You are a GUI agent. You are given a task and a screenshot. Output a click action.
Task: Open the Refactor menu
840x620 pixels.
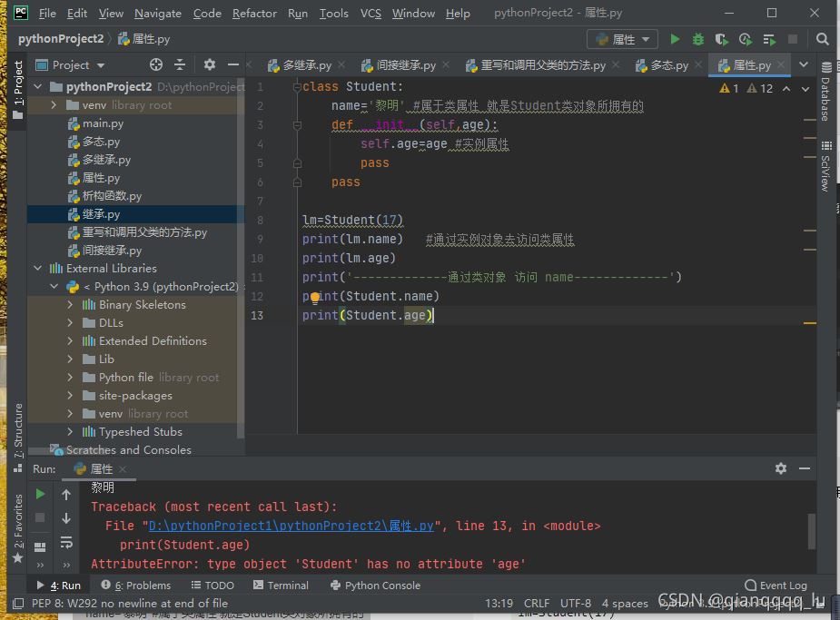click(x=254, y=14)
